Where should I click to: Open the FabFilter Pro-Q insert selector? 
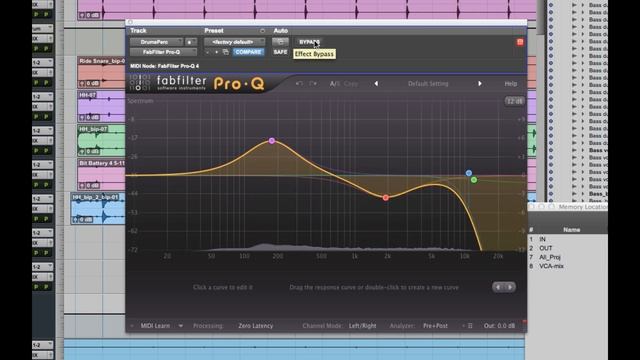163,52
